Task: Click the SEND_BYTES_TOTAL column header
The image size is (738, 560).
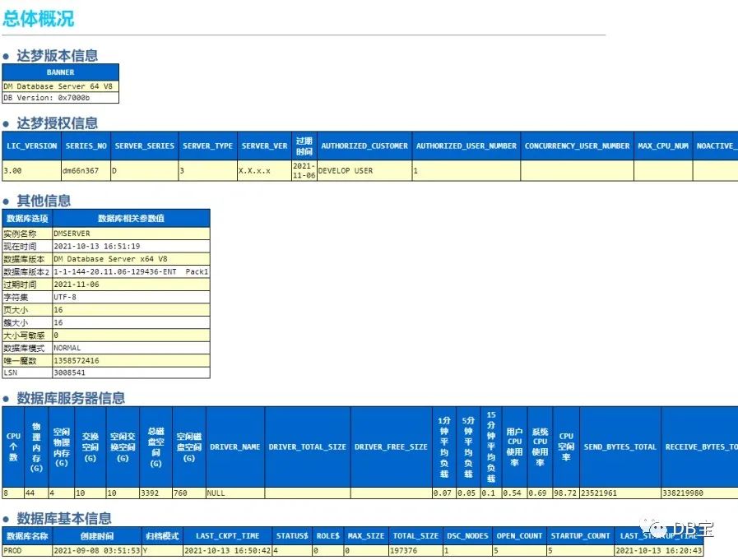Action: [x=620, y=447]
